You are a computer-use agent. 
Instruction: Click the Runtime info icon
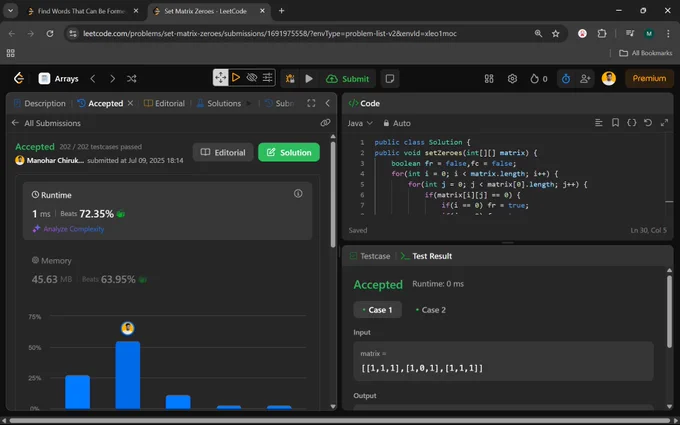pos(298,193)
